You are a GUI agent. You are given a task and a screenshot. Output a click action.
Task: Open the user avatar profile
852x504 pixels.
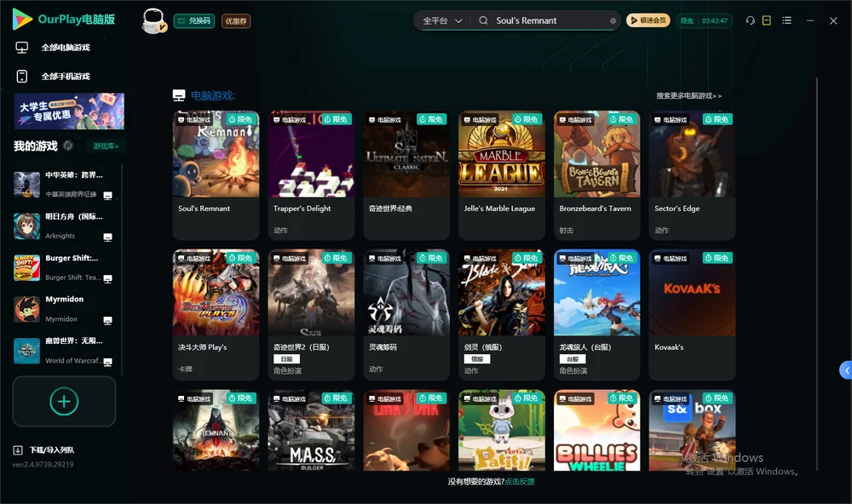pos(153,20)
